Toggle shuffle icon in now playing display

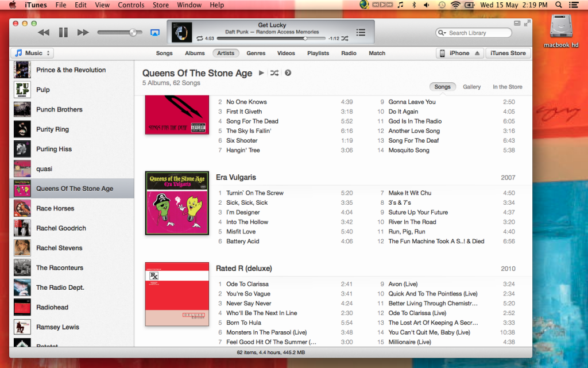[345, 39]
